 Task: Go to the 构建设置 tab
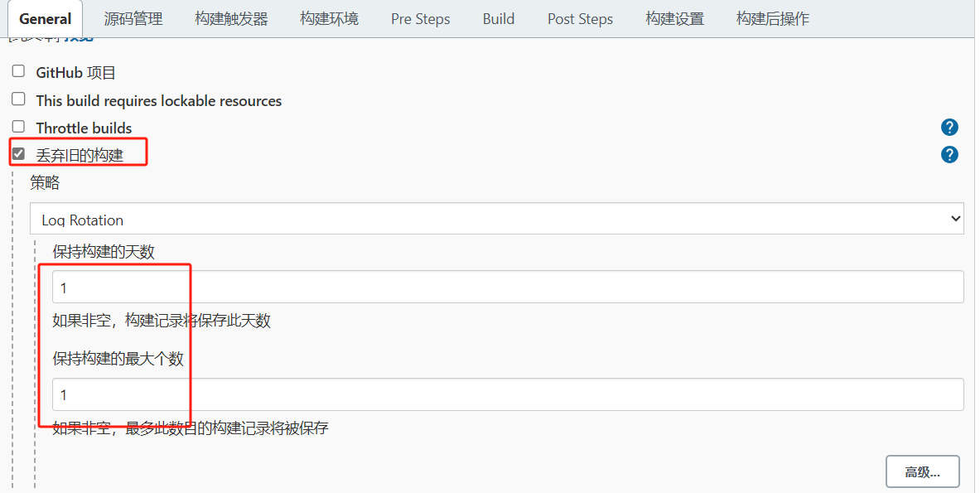tap(674, 19)
